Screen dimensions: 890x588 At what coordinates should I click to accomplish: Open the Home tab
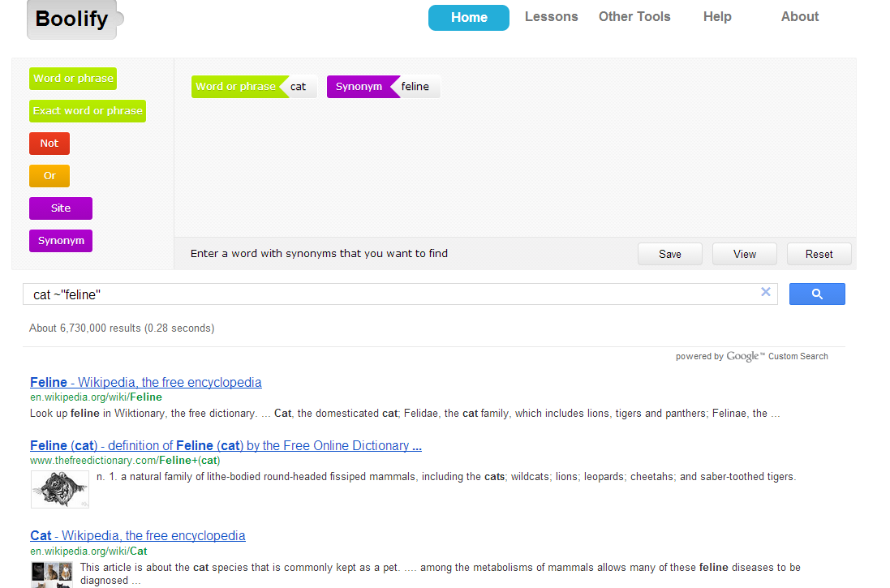click(x=469, y=18)
